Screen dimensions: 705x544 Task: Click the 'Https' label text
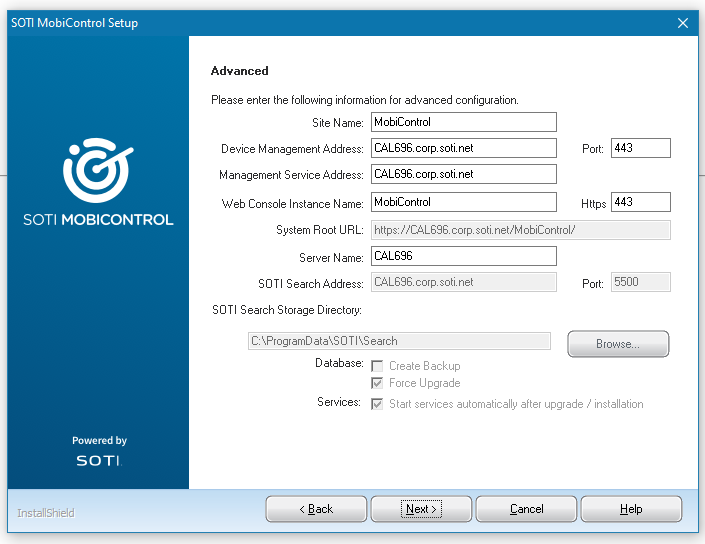[593, 204]
